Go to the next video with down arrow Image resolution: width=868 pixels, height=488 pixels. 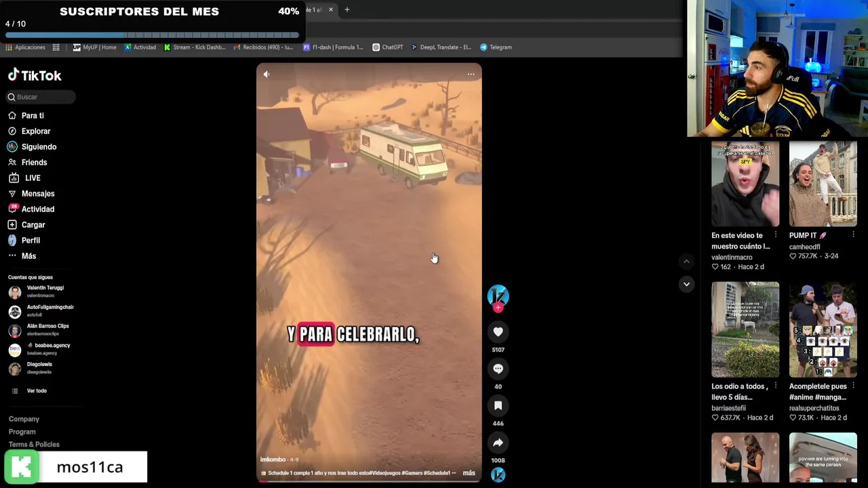point(686,284)
